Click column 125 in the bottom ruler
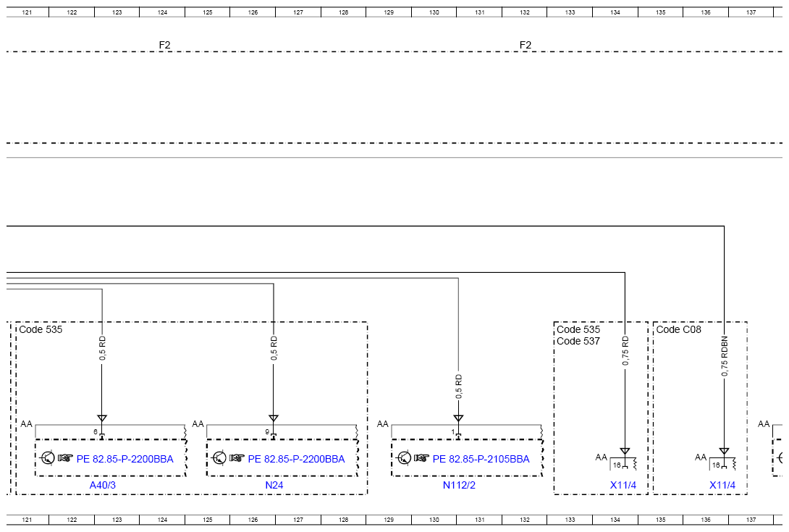The width and height of the screenshot is (789, 532). point(208,520)
